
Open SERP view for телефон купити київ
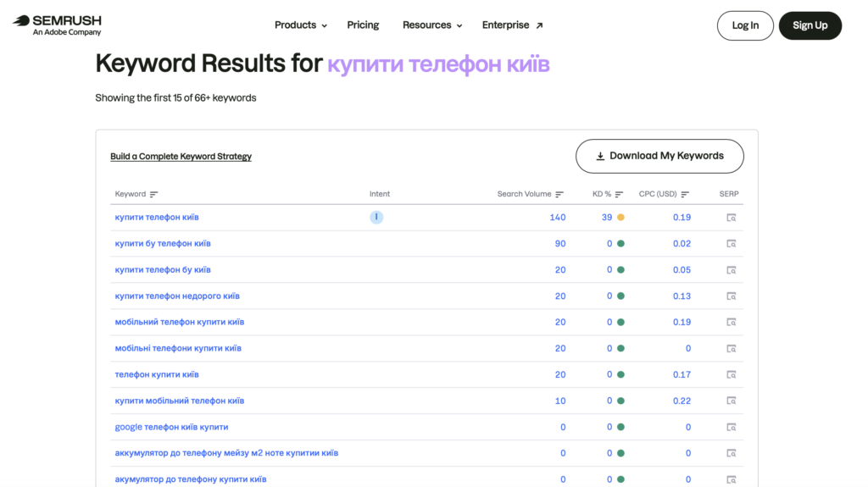click(732, 374)
